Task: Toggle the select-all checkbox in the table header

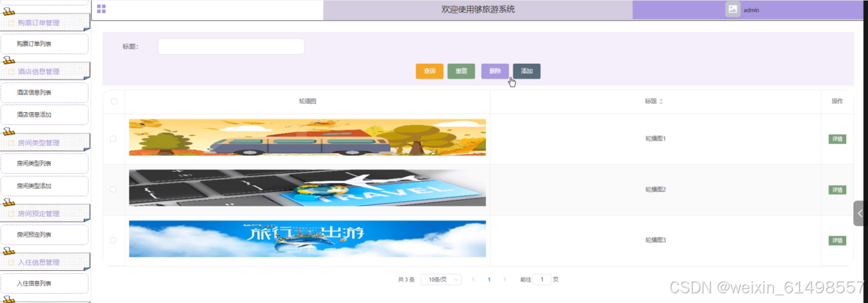Action: 114,101
